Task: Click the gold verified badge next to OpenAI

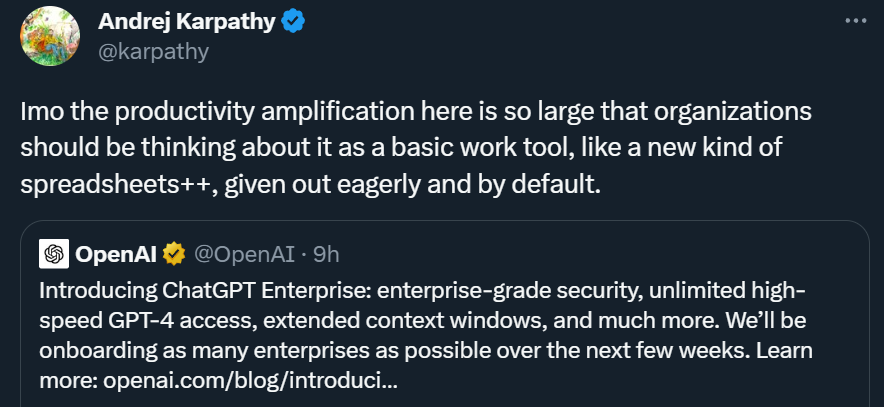Action: click(x=174, y=255)
